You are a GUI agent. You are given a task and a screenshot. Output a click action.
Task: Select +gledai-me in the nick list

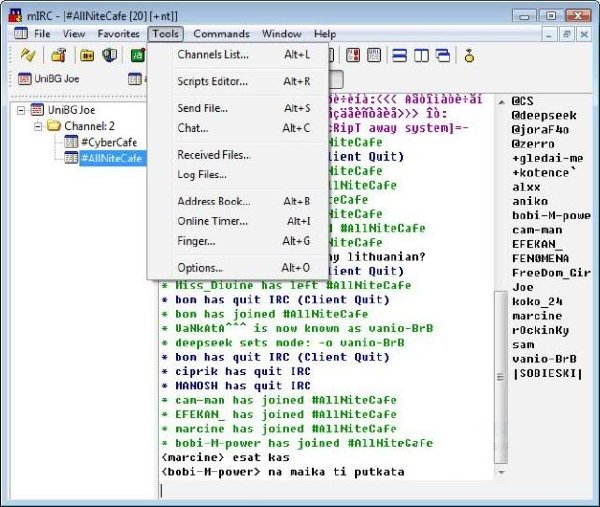click(x=548, y=158)
